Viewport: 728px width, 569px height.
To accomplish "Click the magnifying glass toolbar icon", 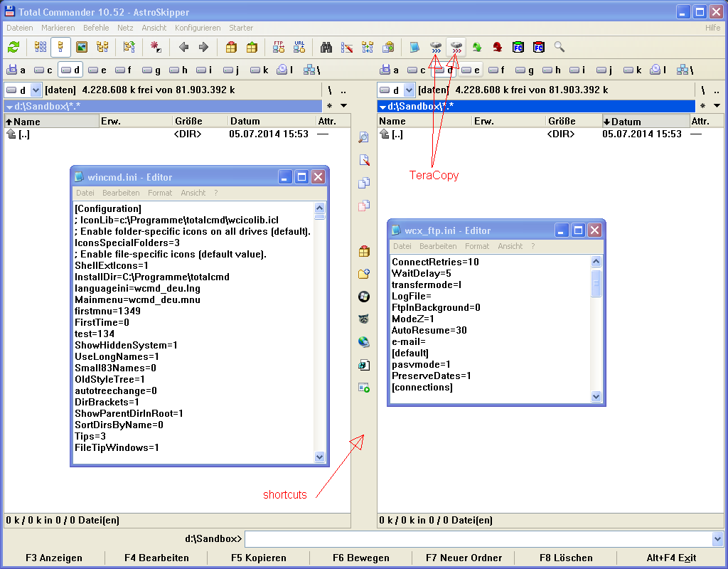I will point(559,47).
